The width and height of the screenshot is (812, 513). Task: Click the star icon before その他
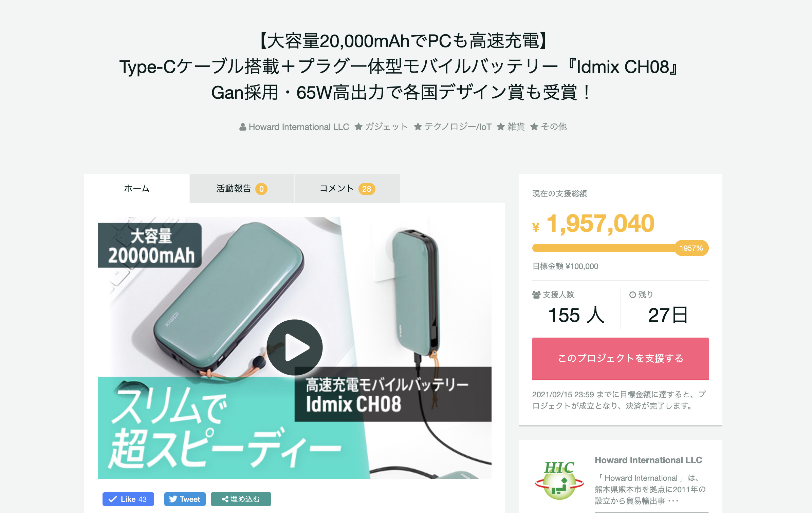534,127
